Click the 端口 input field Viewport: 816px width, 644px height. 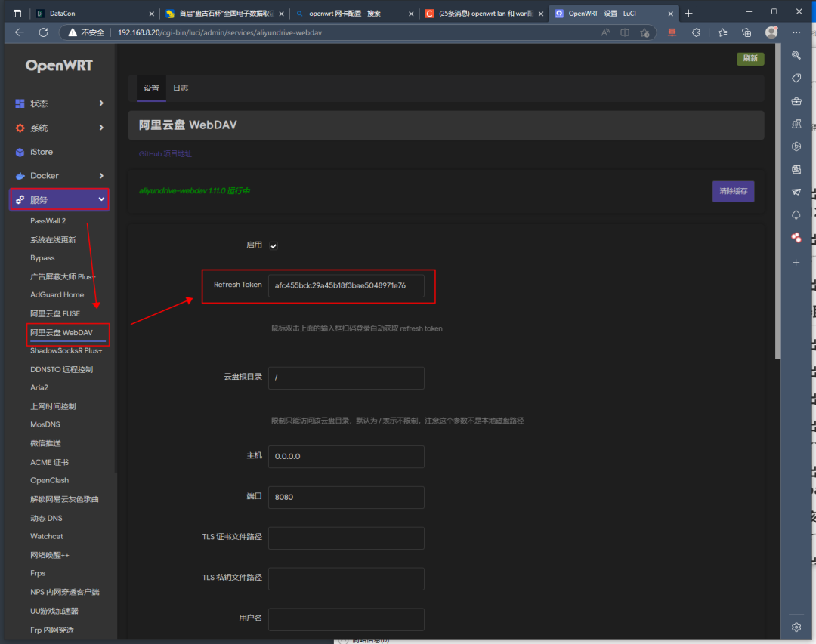tap(346, 498)
